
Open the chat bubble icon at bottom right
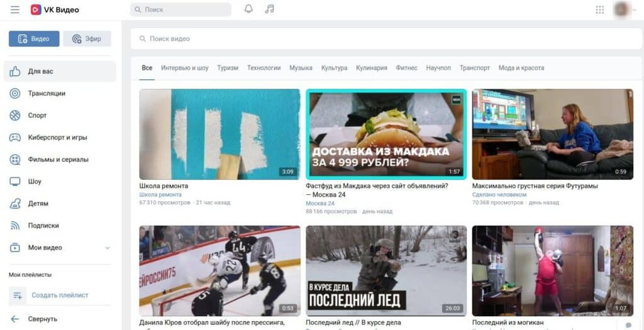click(x=628, y=324)
